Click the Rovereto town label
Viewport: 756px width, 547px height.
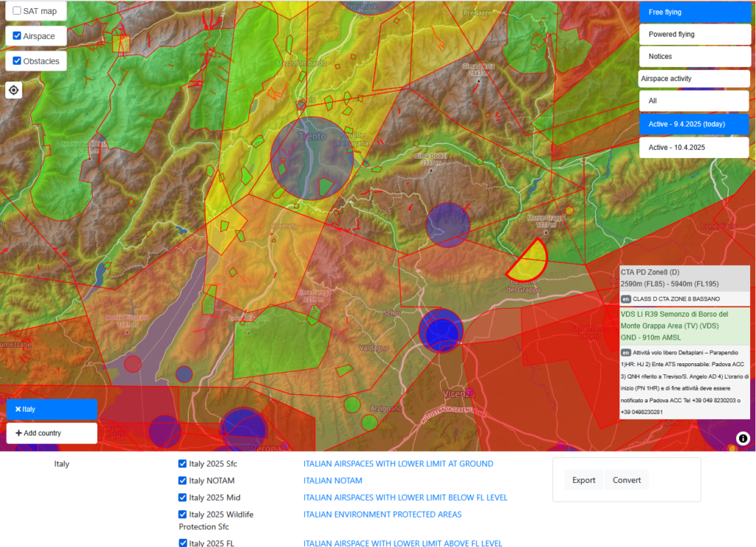tap(284, 226)
